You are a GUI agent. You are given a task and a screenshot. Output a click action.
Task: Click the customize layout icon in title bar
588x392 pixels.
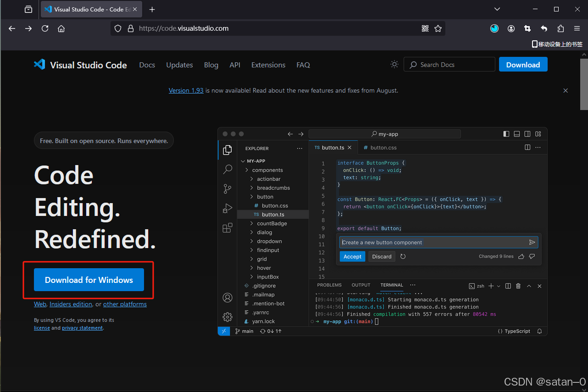538,134
